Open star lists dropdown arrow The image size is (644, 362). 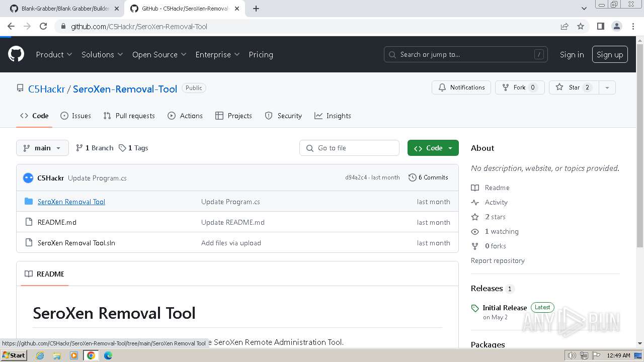coord(607,87)
